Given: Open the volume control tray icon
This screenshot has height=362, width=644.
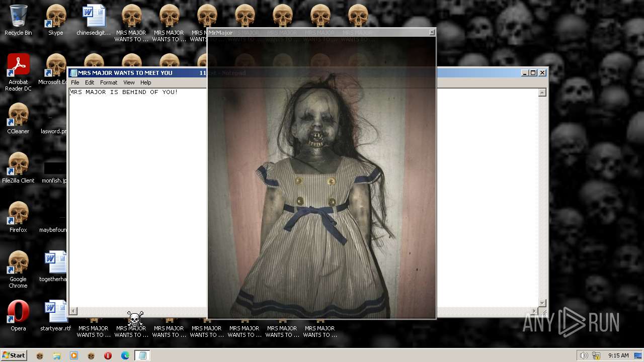Looking at the screenshot, I should 584,355.
